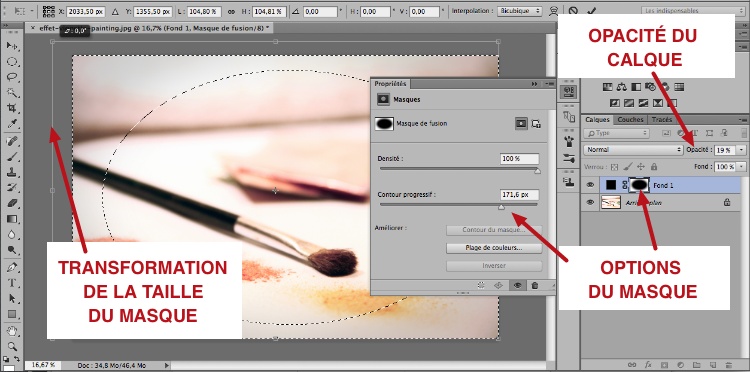750x372 pixels.
Task: Open the blend mode Normal dropdown
Action: pos(633,150)
